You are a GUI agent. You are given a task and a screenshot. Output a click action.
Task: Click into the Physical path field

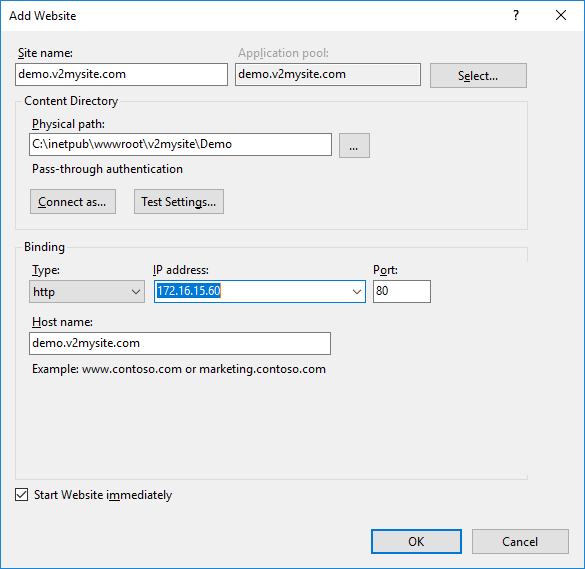pyautogui.click(x=181, y=144)
